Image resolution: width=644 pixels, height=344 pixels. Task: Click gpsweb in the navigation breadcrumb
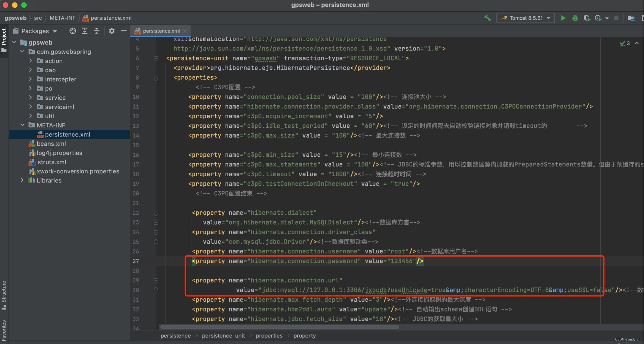pos(15,18)
